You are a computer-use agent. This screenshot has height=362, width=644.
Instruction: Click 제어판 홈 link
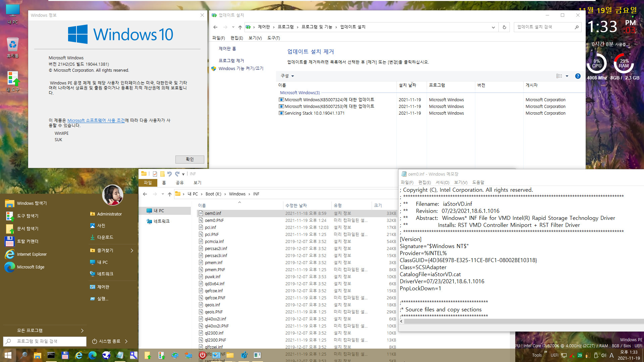(x=227, y=49)
